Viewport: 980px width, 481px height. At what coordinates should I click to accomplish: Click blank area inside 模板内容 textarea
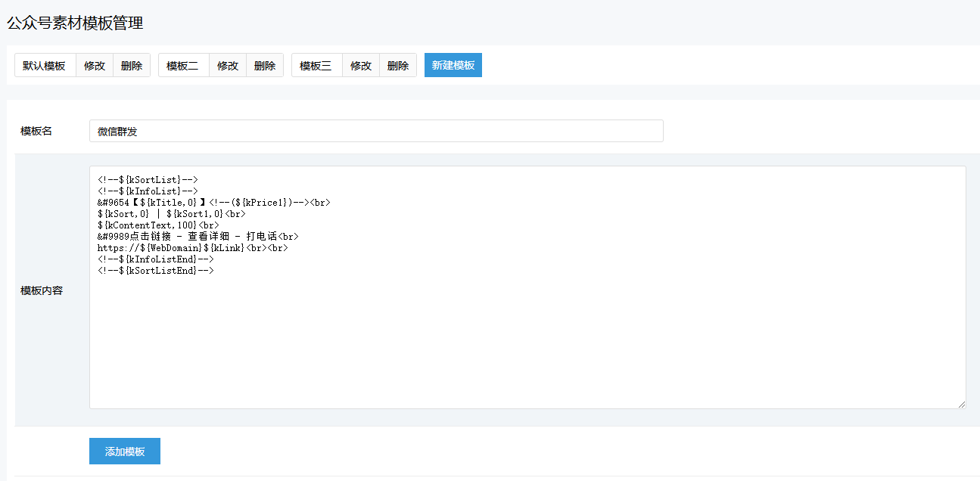[x=527, y=340]
